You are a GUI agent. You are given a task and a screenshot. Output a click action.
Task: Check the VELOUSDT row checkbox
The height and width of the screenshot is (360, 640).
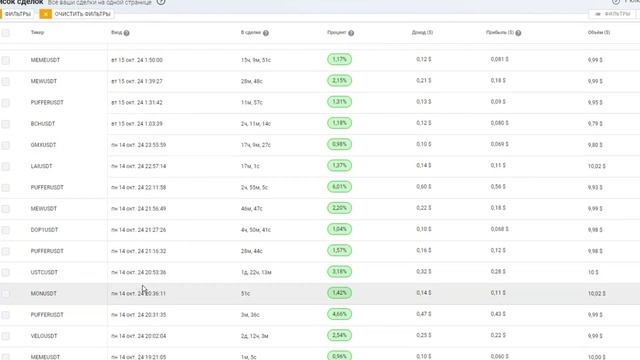(x=5, y=336)
